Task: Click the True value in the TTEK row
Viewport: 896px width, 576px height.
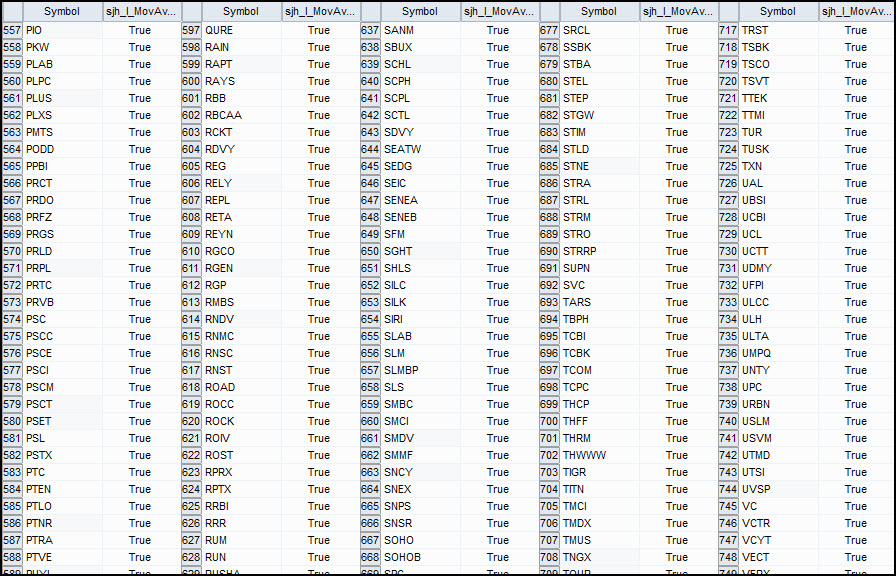Action: tap(855, 98)
